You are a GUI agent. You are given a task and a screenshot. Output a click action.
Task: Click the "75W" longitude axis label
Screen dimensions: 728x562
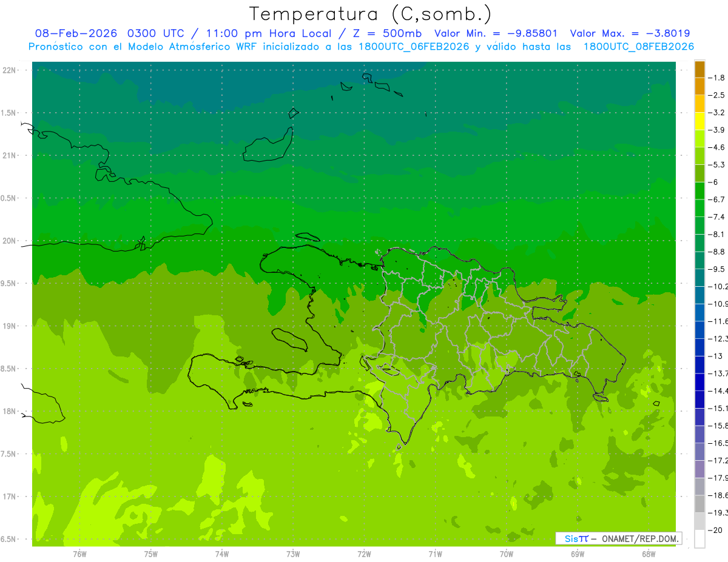pos(150,554)
